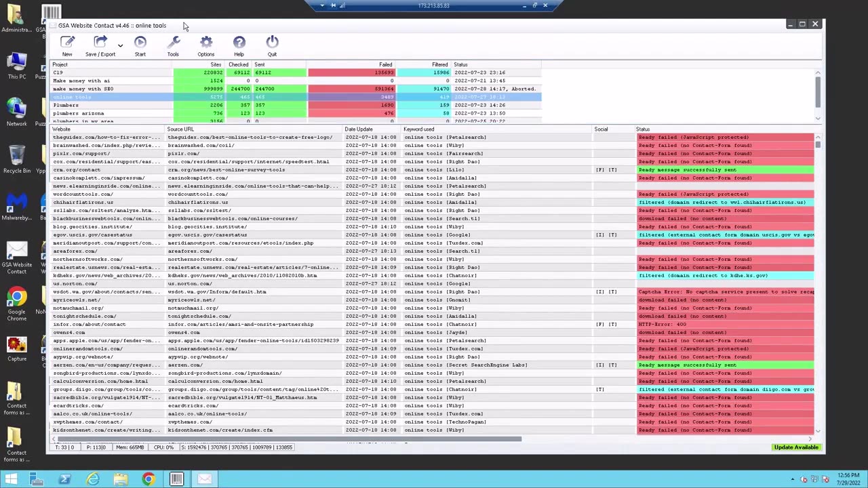This screenshot has width=868, height=488.
Task: Sort projects by Sites column
Action: pos(197,64)
